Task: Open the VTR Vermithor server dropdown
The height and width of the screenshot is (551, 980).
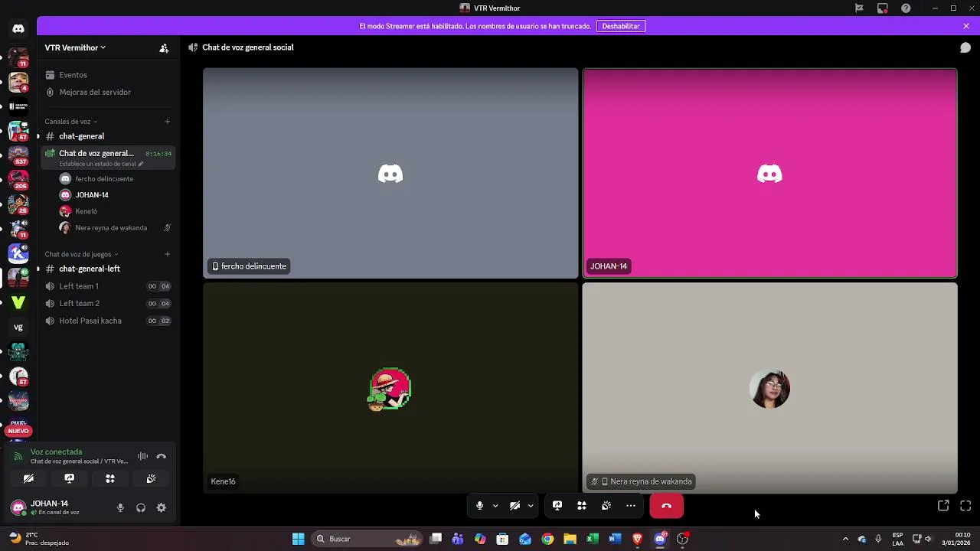Action: point(75,47)
